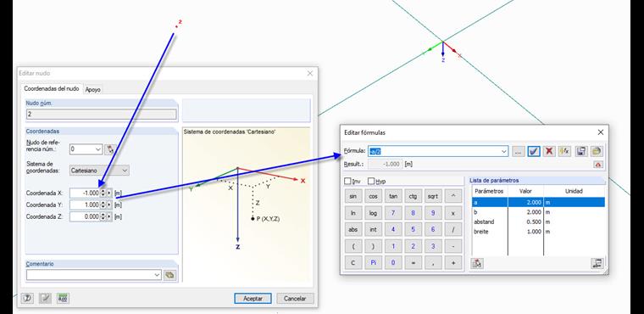Click the Nudo núm. field showing 2

tap(102, 115)
